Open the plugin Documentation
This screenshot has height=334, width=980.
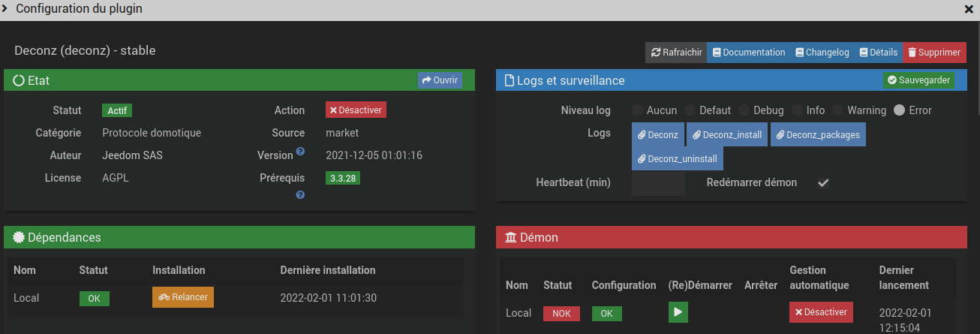pyautogui.click(x=748, y=53)
